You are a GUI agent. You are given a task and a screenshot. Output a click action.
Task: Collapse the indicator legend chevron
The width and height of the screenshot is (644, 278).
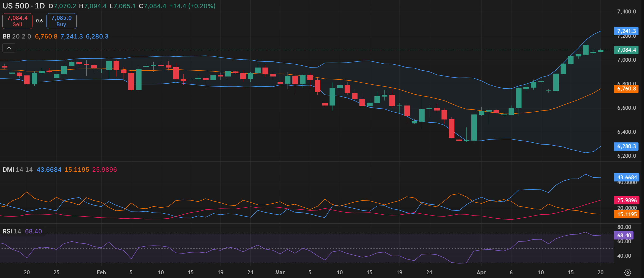9,48
